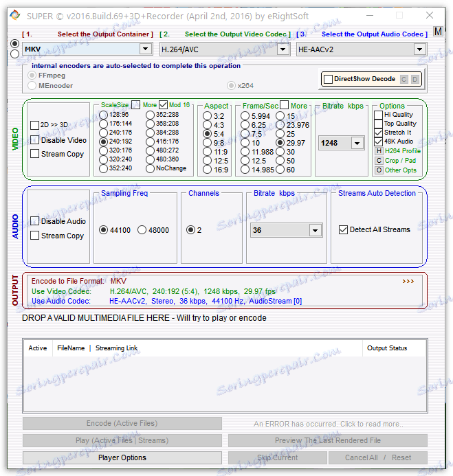Click the Cancel All / Reset button

click(378, 457)
